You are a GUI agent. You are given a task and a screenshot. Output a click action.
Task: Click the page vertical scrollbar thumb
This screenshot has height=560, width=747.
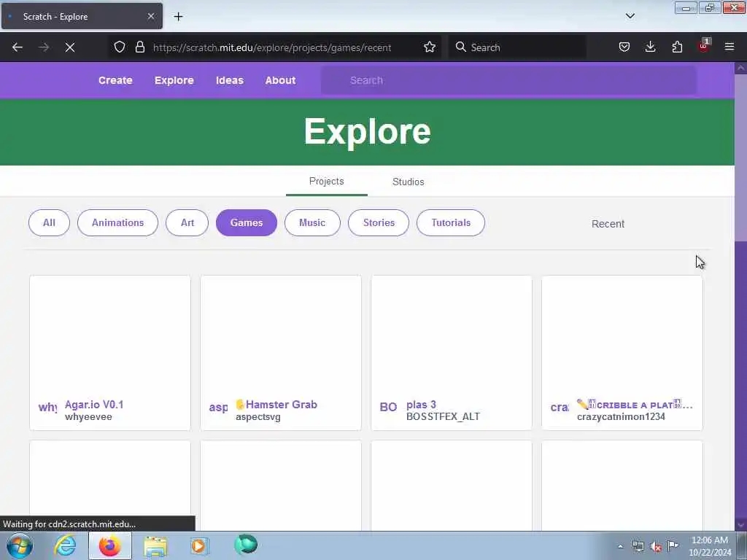740,157
